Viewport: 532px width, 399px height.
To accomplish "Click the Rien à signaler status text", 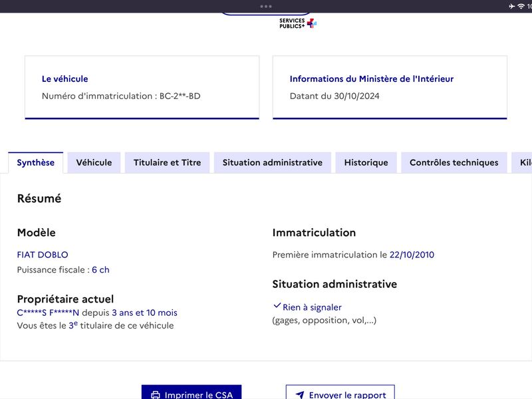I will tap(312, 307).
